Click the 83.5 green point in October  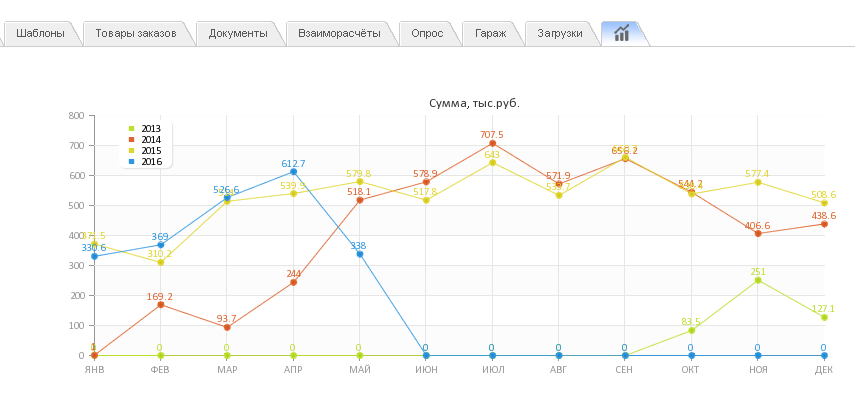pos(691,331)
